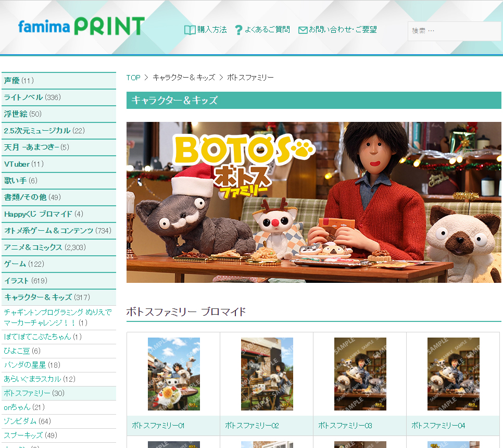The height and width of the screenshot is (448, 503).
Task: Click the book icon beside 購入方法
Action: (x=190, y=30)
